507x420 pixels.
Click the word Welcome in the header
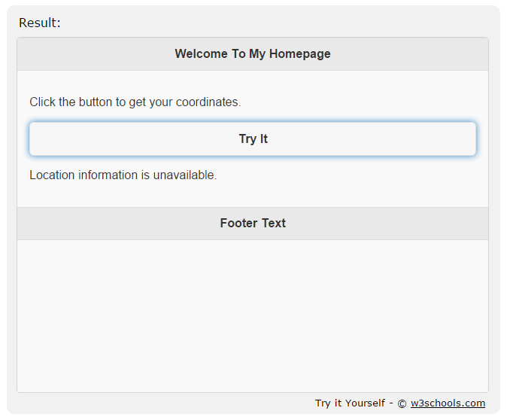[x=201, y=53]
